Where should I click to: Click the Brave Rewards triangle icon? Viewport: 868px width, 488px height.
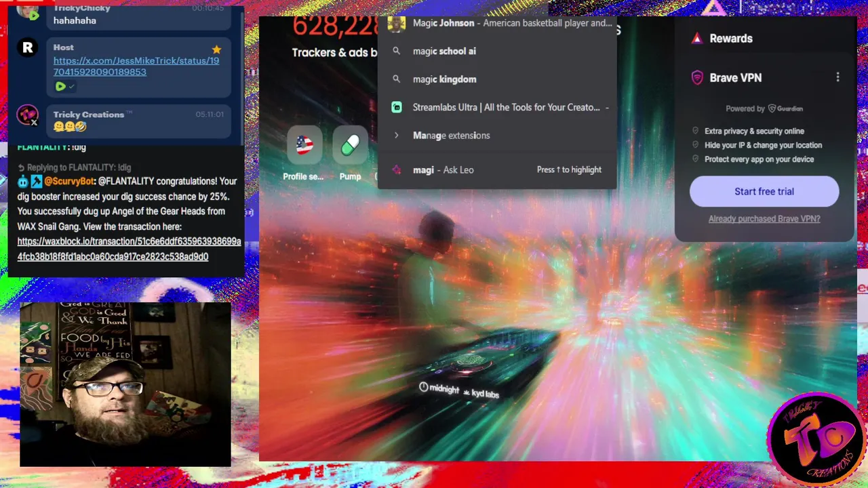[696, 39]
